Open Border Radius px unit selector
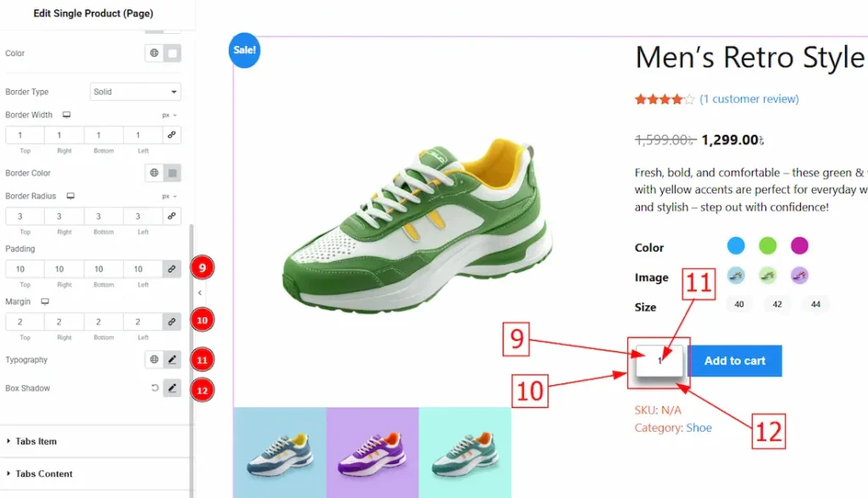868x498 pixels. (170, 196)
